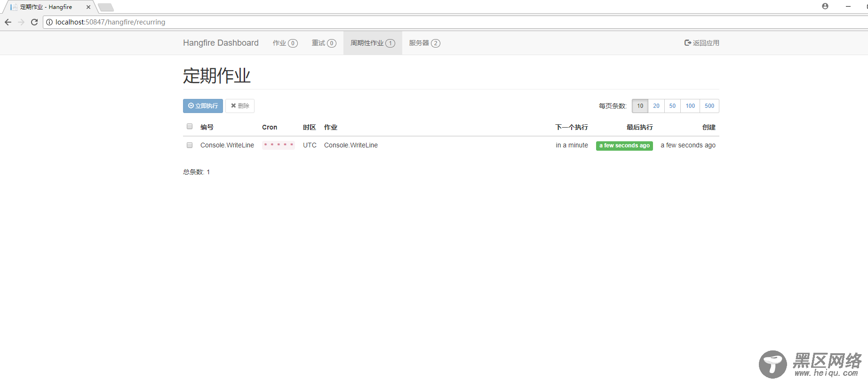Switch to the 重试 tab

point(324,43)
